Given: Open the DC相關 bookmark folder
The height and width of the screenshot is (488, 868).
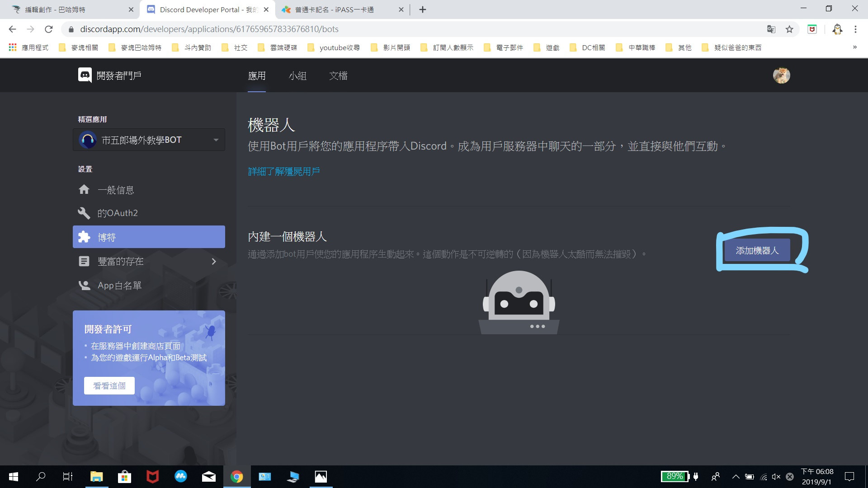Looking at the screenshot, I should (x=587, y=47).
